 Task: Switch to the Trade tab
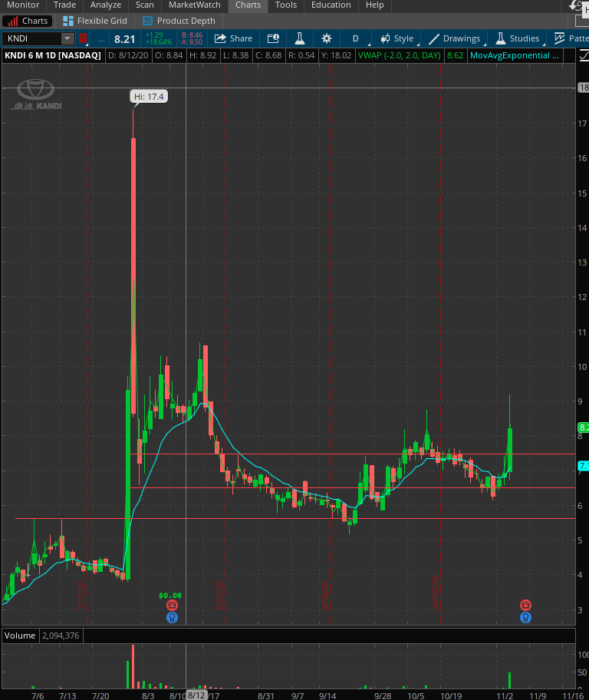click(64, 5)
